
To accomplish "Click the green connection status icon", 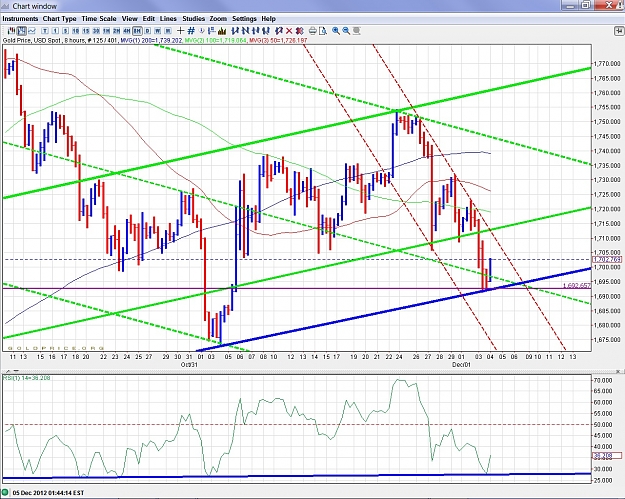I will click(x=6, y=493).
